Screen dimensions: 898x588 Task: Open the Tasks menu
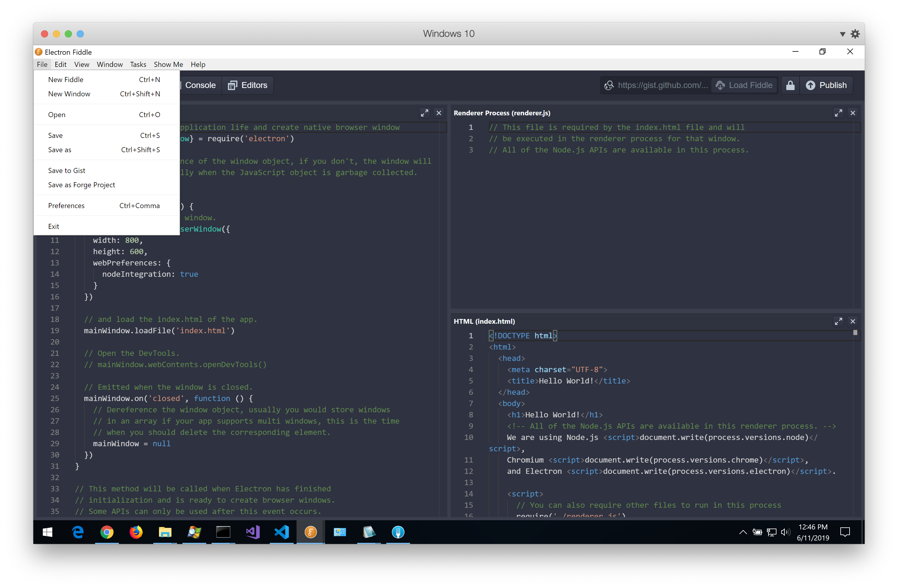[x=138, y=65]
